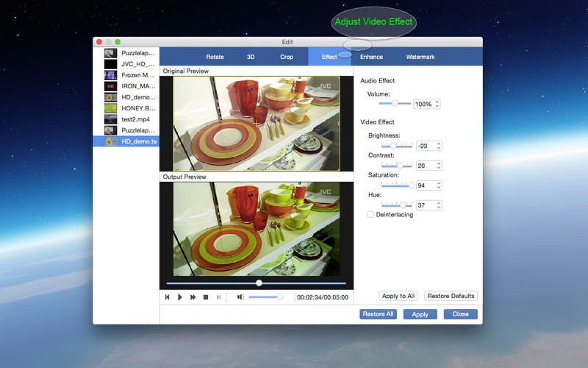The height and width of the screenshot is (368, 588).
Task: Open the Watermark tab
Action: [x=420, y=57]
